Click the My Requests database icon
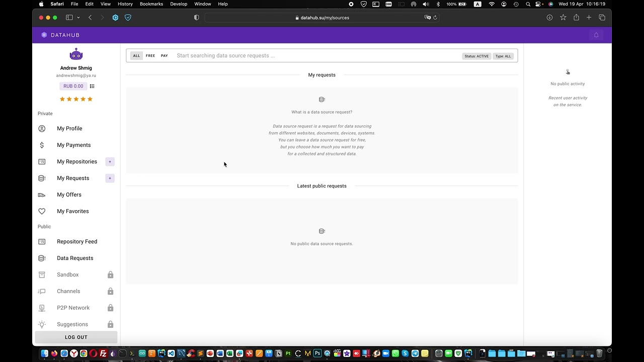This screenshot has width=644, height=362. pyautogui.click(x=42, y=178)
